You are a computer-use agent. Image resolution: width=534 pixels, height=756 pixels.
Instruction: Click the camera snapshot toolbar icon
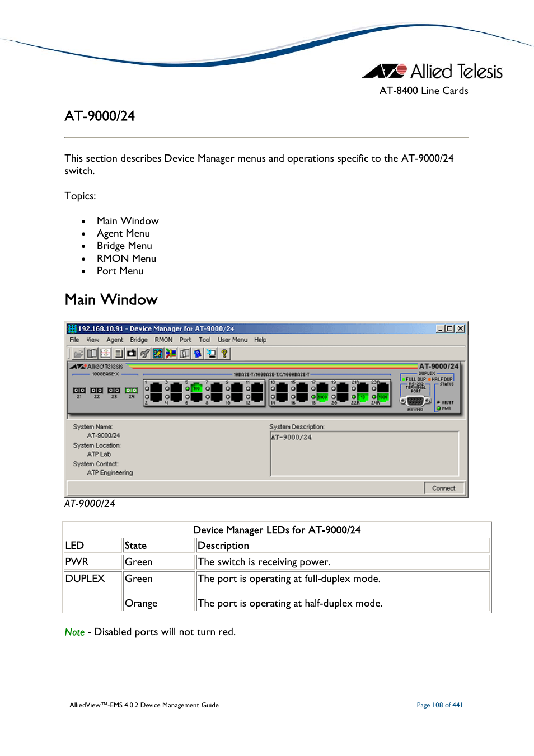click(x=132, y=354)
